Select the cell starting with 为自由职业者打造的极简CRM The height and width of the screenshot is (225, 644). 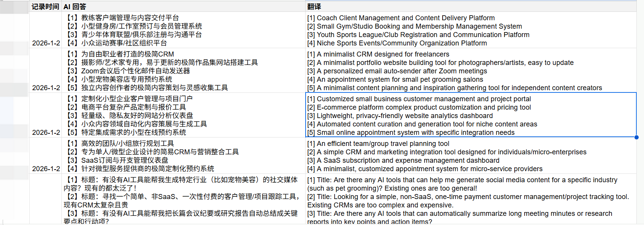183,71
